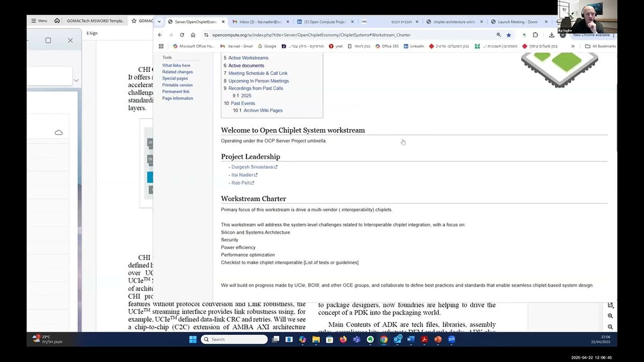Launch Microsoft Teams from the taskbar
This screenshot has width=644, height=362.
356,339
